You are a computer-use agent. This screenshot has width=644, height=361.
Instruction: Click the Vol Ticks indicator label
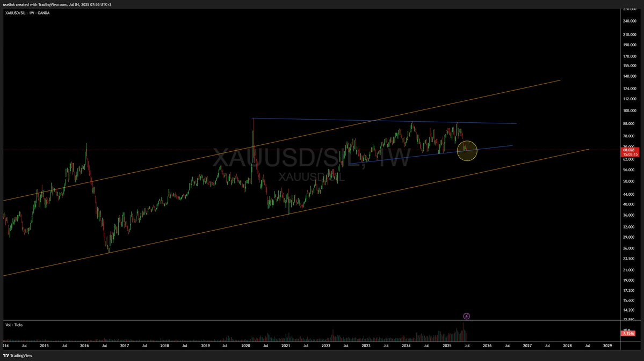pyautogui.click(x=14, y=325)
